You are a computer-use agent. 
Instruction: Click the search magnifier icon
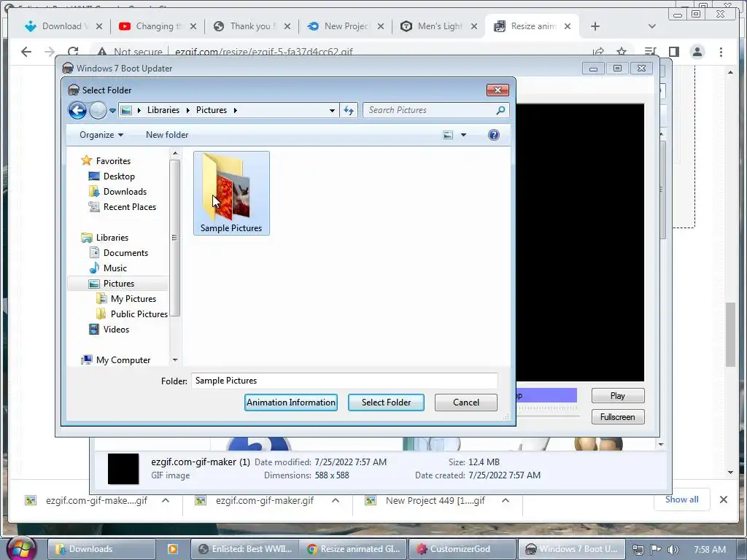pos(500,110)
